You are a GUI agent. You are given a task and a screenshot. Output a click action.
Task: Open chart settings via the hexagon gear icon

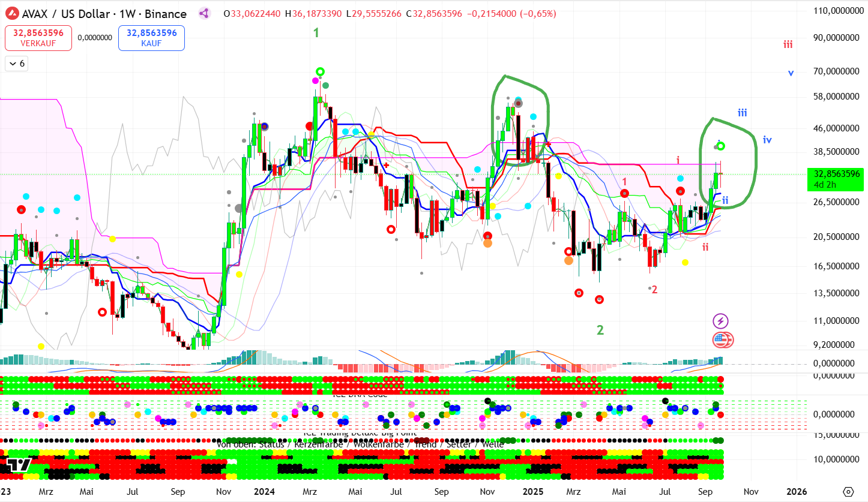(848, 491)
